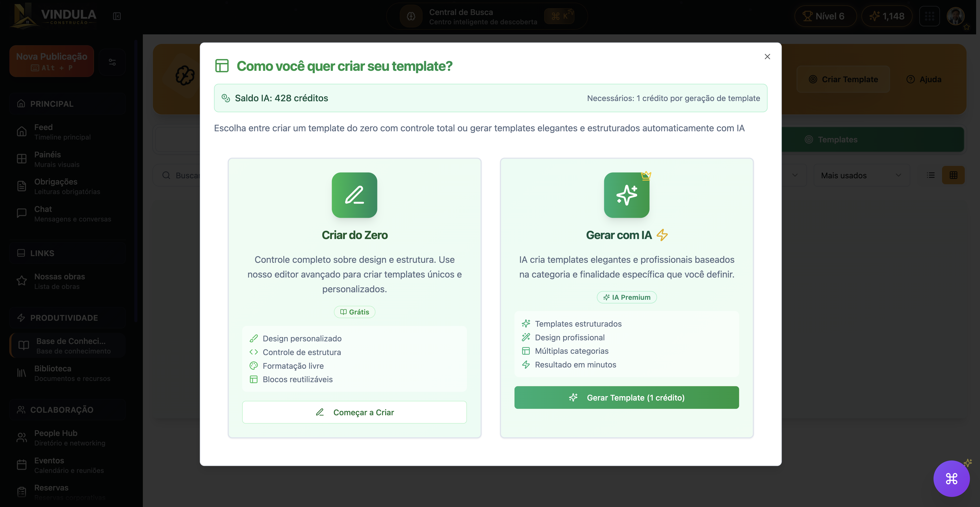The width and height of the screenshot is (980, 507).
Task: Open the Mais usados dropdown
Action: (861, 175)
